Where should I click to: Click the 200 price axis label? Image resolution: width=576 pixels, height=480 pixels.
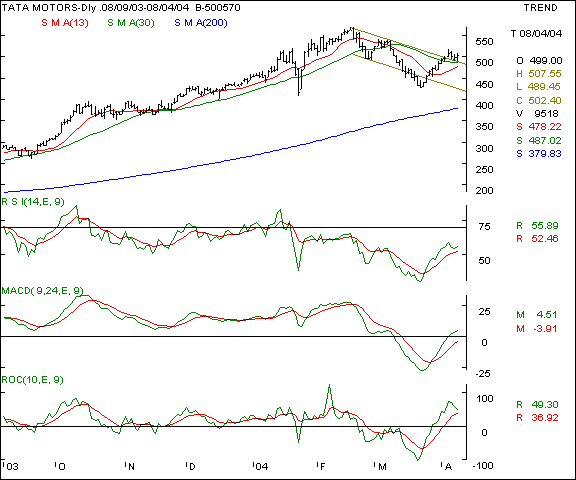(x=484, y=190)
